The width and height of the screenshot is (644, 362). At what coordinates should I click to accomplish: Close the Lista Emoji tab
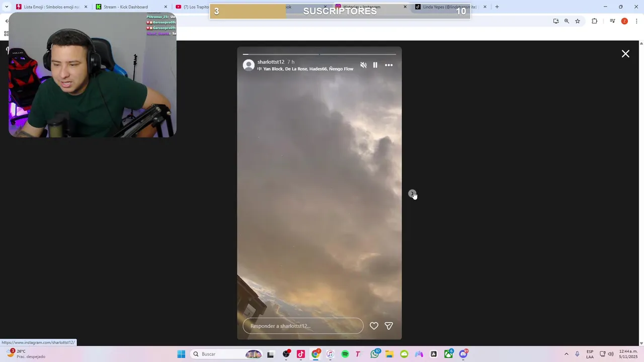(86, 7)
